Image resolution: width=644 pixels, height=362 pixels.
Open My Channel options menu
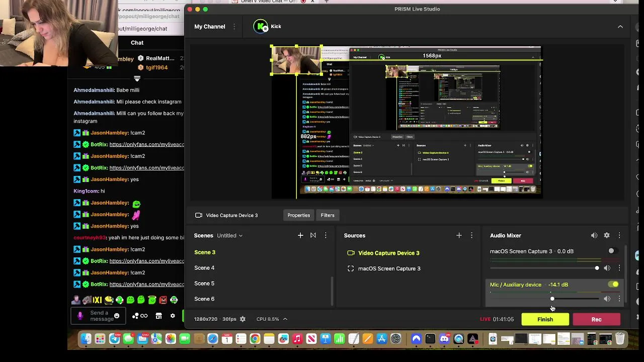pyautogui.click(x=234, y=27)
